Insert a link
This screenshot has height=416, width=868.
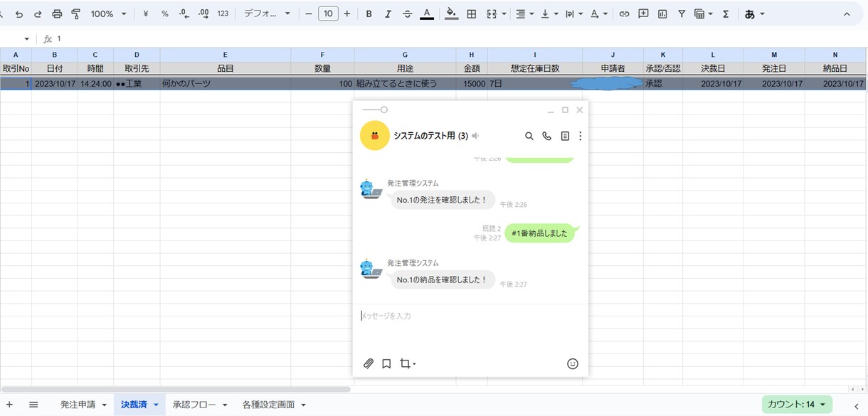click(624, 14)
